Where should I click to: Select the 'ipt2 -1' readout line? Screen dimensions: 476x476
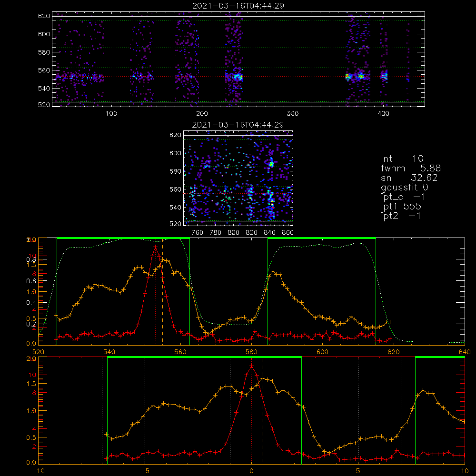[x=401, y=216]
